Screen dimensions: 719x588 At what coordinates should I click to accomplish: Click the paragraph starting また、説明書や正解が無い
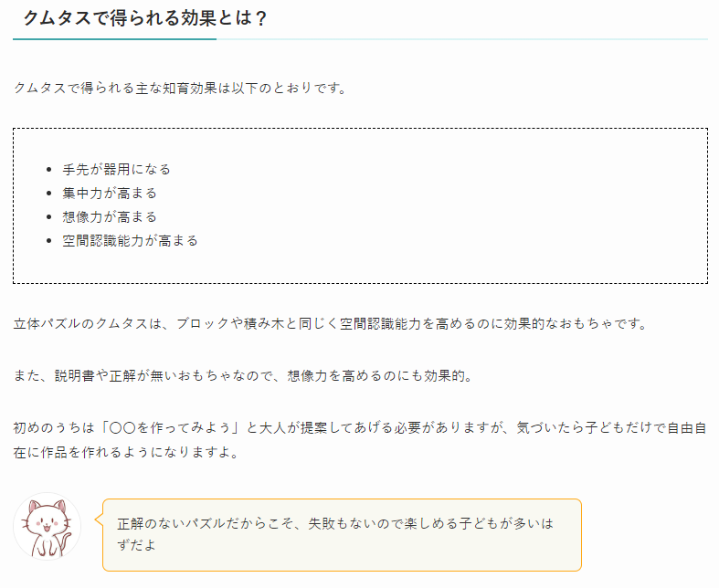coord(243,376)
